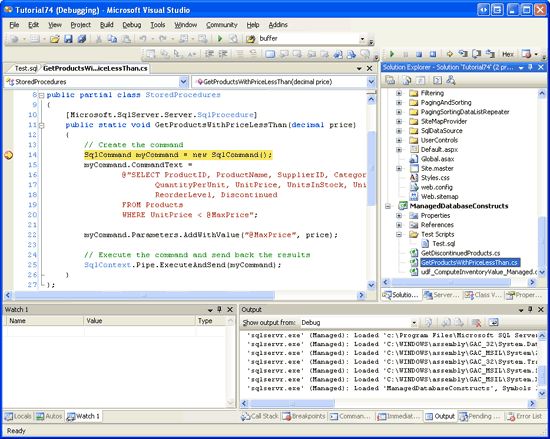This screenshot has width=550, height=439.
Task: Click the Output panel horizontal scrollbar thumb
Action: click(x=292, y=404)
